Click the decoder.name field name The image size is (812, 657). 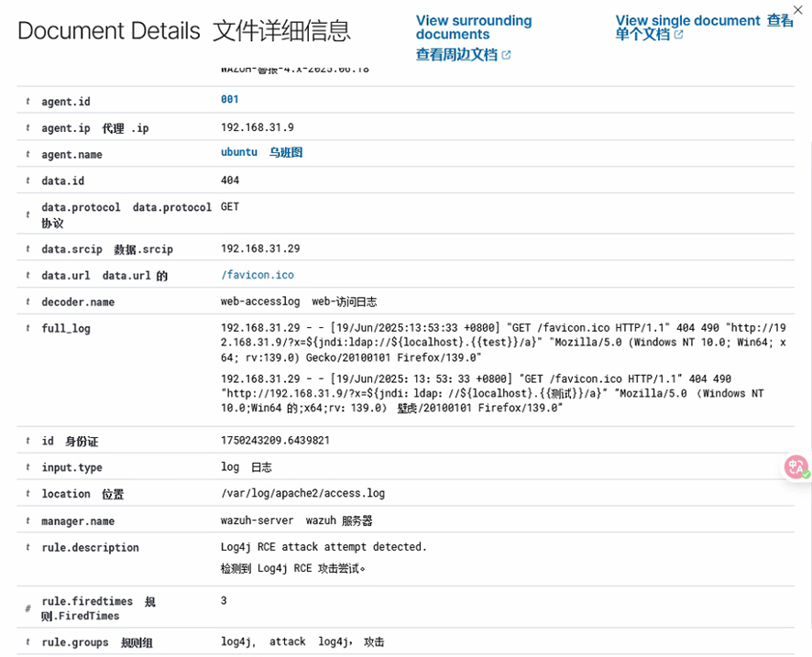(x=78, y=301)
